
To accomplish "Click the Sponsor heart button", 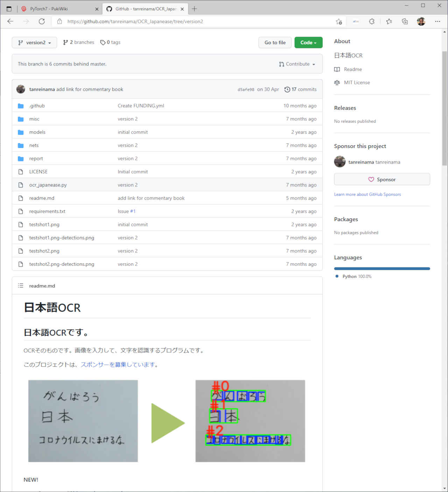I will click(x=382, y=179).
